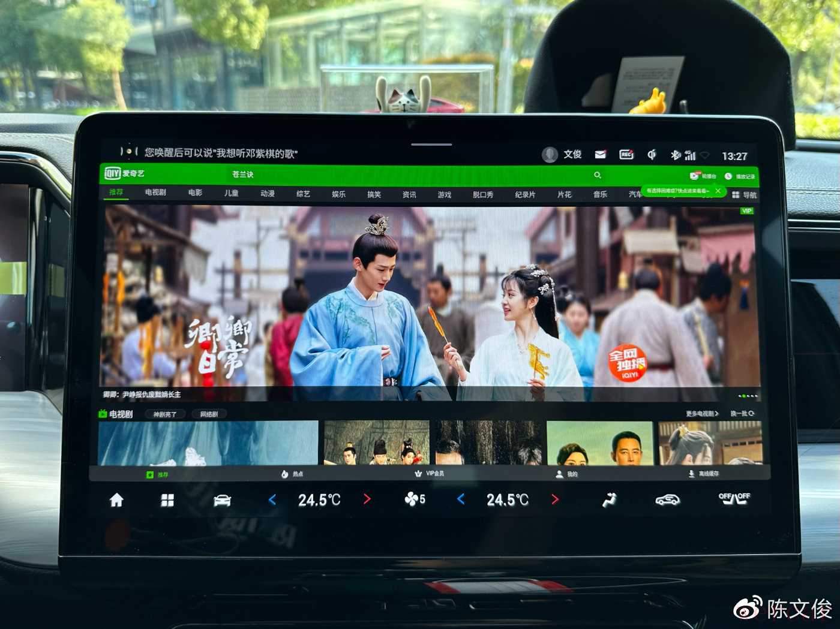Open the mail message icon in status bar
Viewport: 840px width, 629px height.
pos(600,155)
